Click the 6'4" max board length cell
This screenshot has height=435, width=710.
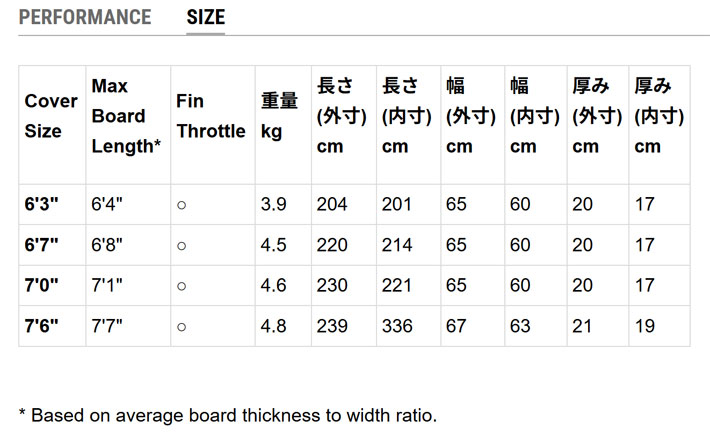tap(107, 205)
